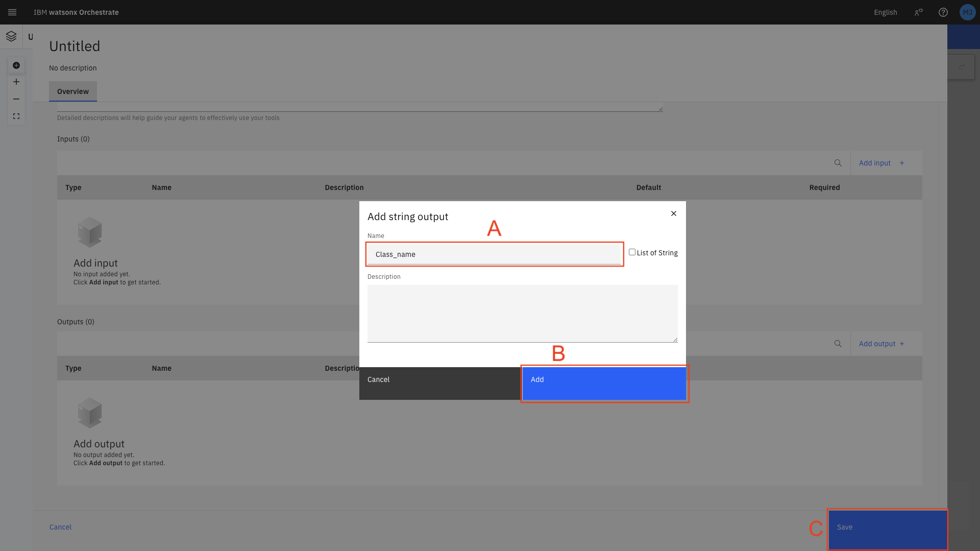Click into the Description text area
Viewport: 980px width, 551px height.
click(x=522, y=313)
